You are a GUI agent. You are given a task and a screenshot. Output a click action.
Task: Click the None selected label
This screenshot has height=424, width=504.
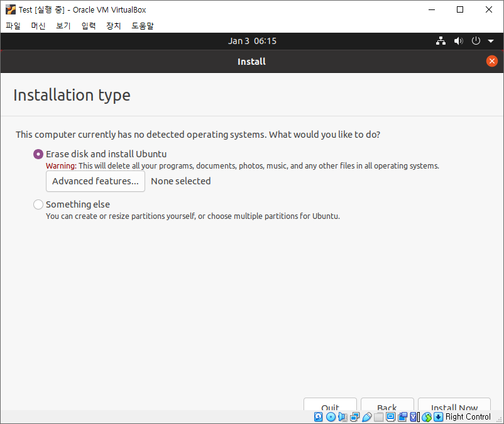click(x=181, y=181)
